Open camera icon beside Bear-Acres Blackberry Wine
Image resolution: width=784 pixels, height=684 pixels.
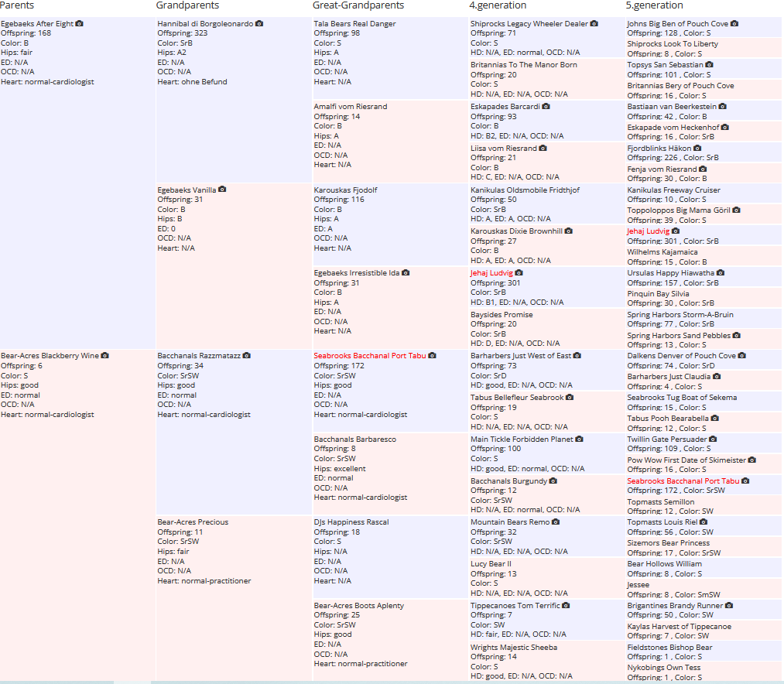[104, 355]
